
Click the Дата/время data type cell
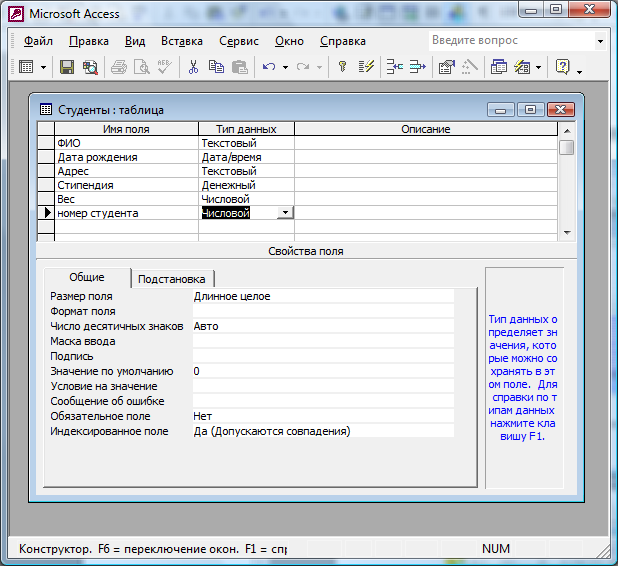[x=247, y=157]
